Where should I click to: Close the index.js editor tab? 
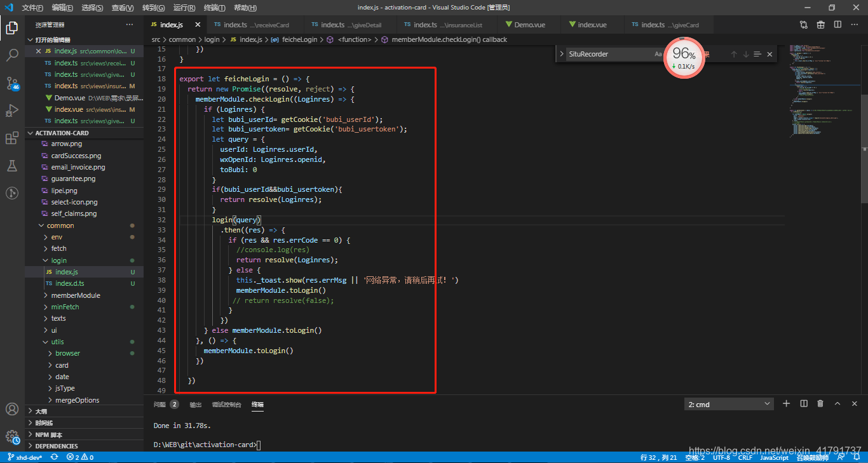(198, 25)
